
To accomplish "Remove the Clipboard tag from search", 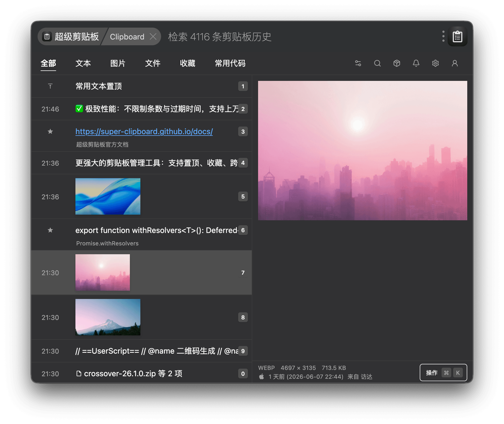I will coord(153,36).
